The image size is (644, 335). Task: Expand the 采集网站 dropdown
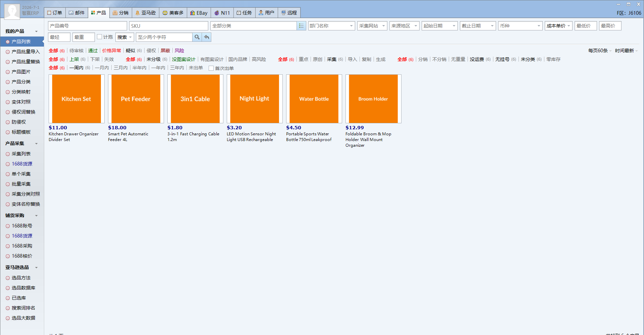[372, 26]
